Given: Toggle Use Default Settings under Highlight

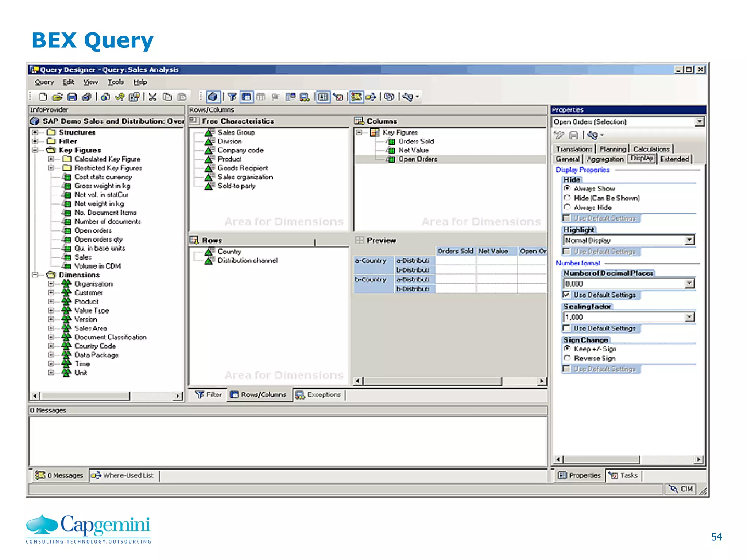Looking at the screenshot, I should coord(566,251).
